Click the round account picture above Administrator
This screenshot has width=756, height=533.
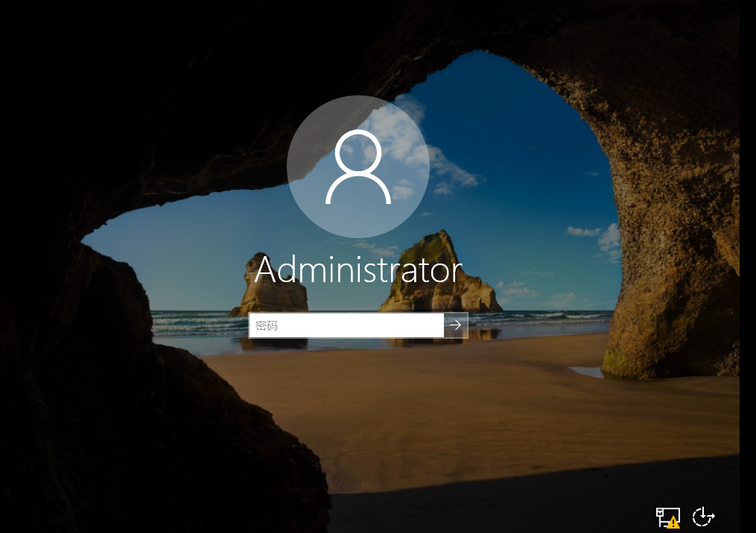point(358,167)
